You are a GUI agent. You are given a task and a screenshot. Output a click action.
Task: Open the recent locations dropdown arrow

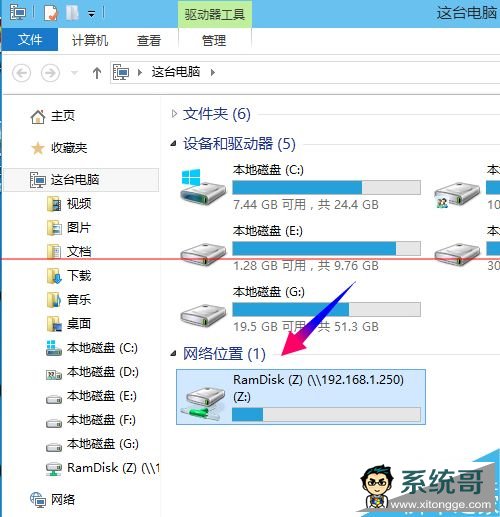(x=74, y=73)
